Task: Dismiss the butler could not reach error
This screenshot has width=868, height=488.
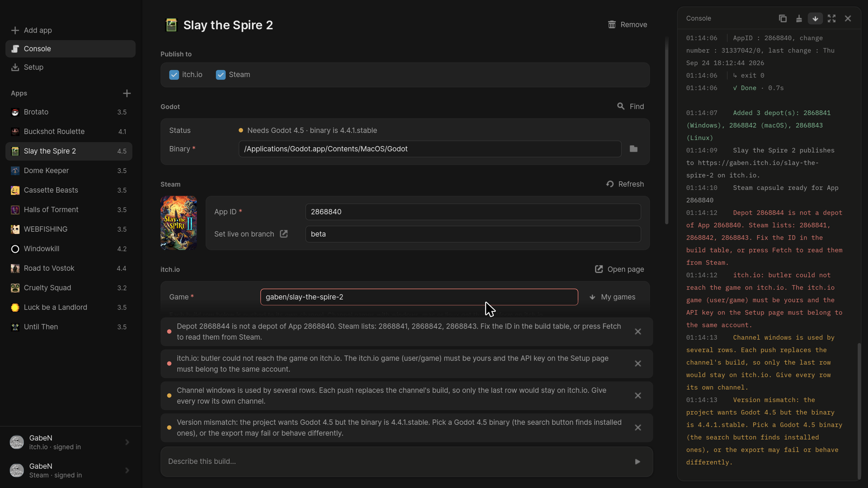Action: (638, 364)
